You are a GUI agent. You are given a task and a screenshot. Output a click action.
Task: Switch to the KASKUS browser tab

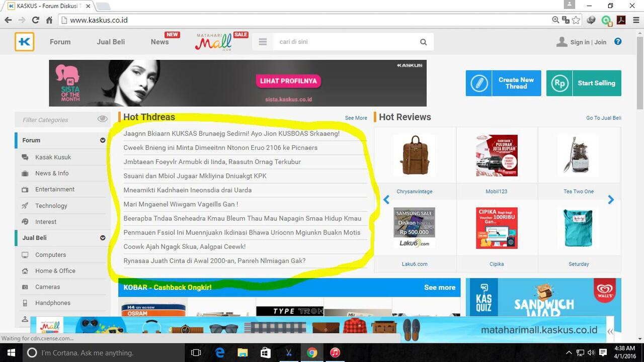point(49,6)
